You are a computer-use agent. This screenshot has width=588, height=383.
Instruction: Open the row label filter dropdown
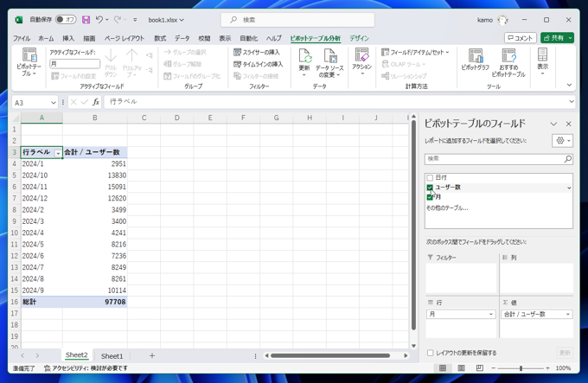click(58, 153)
